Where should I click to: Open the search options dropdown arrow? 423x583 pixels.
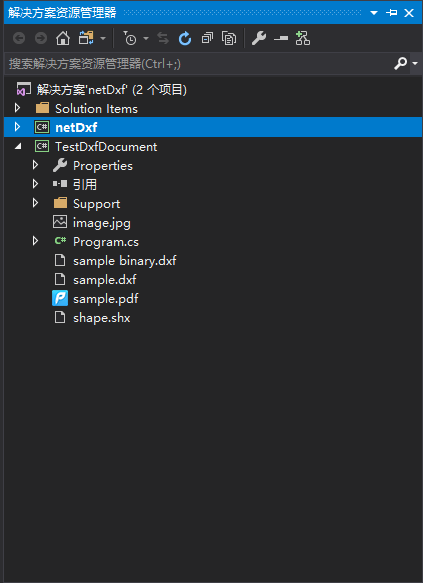pos(415,64)
